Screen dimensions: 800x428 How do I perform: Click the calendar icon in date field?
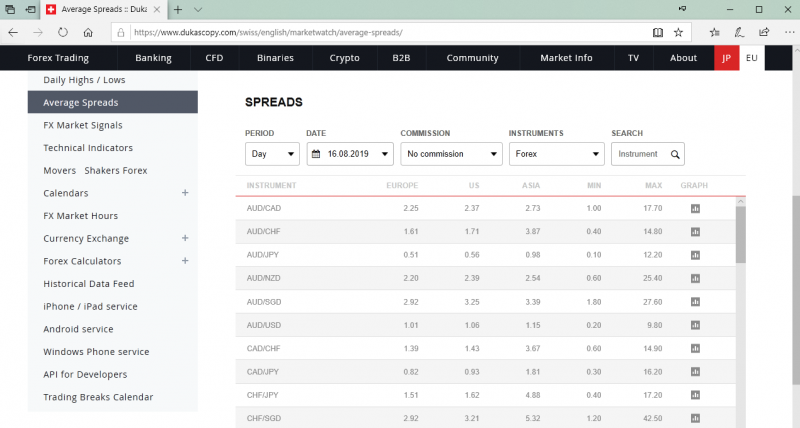coord(316,154)
